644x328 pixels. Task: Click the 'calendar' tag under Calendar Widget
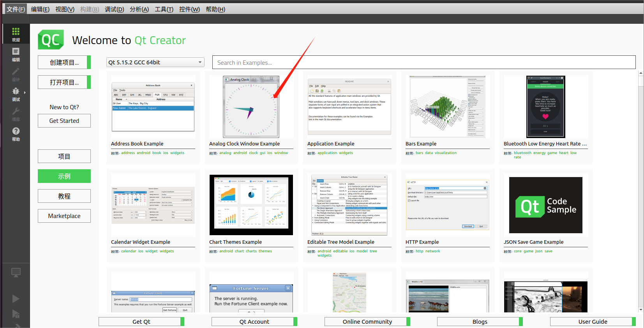pos(129,251)
